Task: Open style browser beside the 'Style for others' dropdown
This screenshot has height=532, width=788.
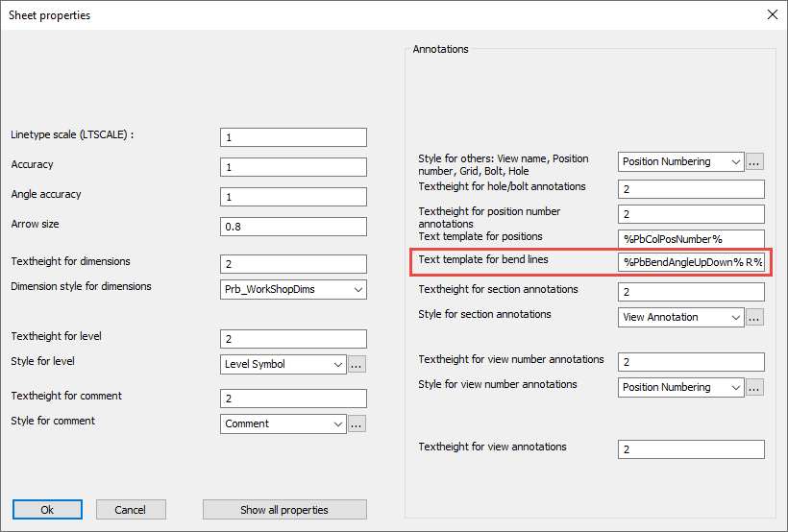Action: pyautogui.click(x=754, y=161)
